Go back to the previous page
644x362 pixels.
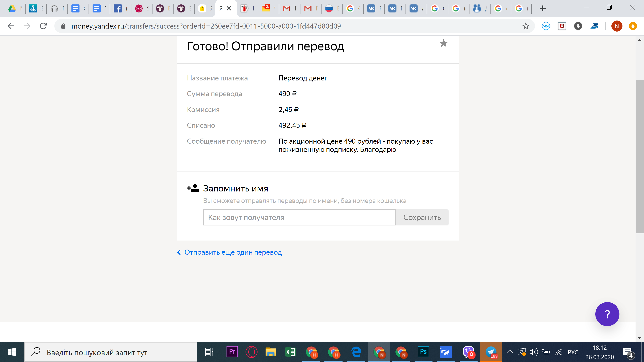11,26
